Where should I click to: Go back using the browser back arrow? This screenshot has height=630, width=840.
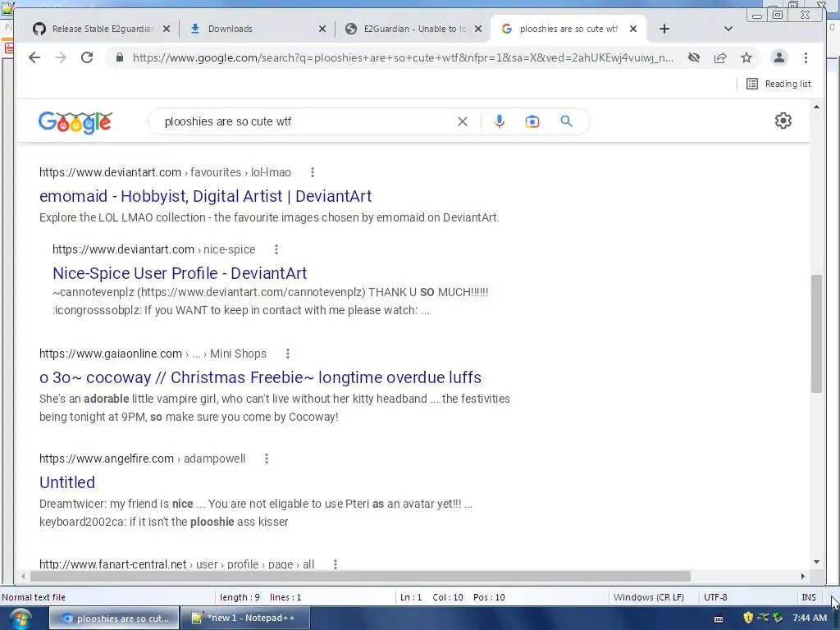pos(34,58)
